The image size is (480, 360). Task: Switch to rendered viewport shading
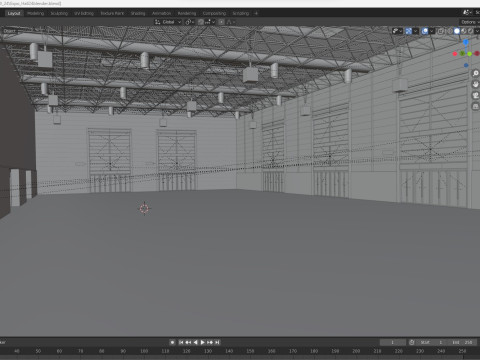pyautogui.click(x=470, y=31)
